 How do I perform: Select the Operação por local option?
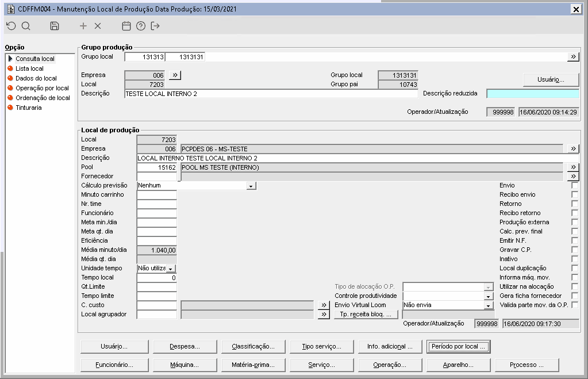(42, 88)
